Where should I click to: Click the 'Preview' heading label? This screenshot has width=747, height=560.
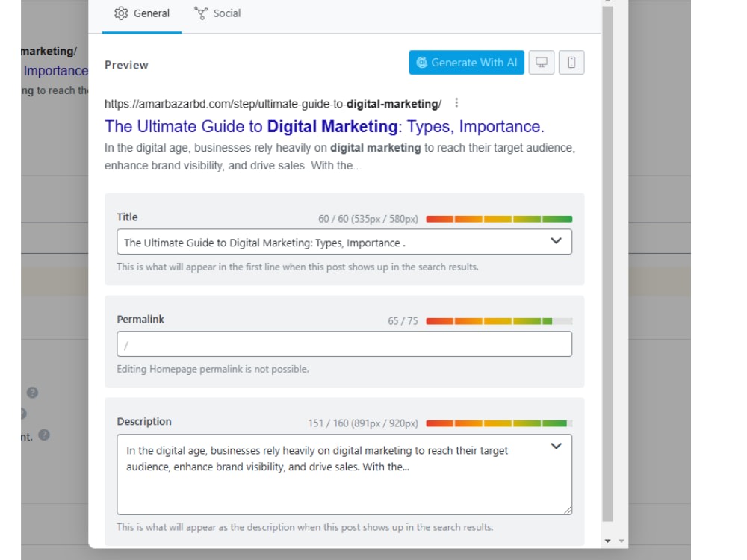tap(126, 65)
